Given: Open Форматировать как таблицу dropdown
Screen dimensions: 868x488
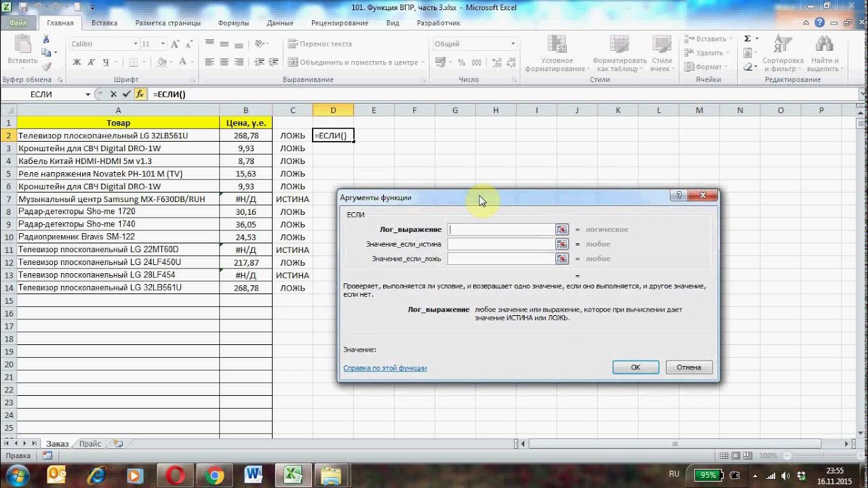Looking at the screenshot, I should click(x=620, y=54).
